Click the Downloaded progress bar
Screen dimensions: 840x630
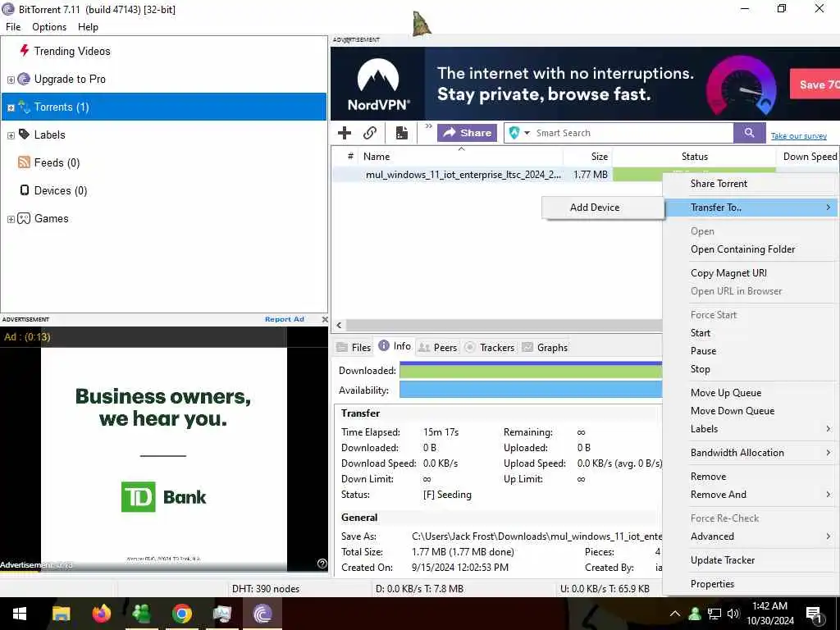pos(531,370)
